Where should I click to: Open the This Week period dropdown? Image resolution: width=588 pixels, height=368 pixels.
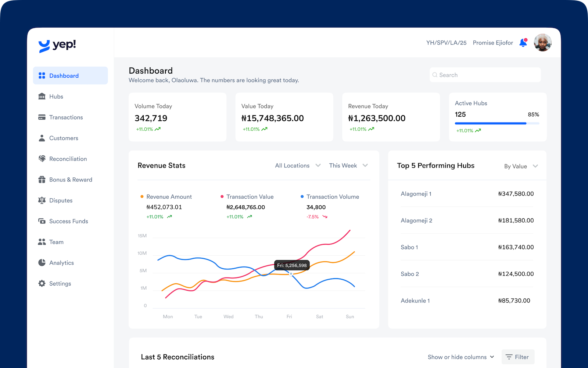348,166
